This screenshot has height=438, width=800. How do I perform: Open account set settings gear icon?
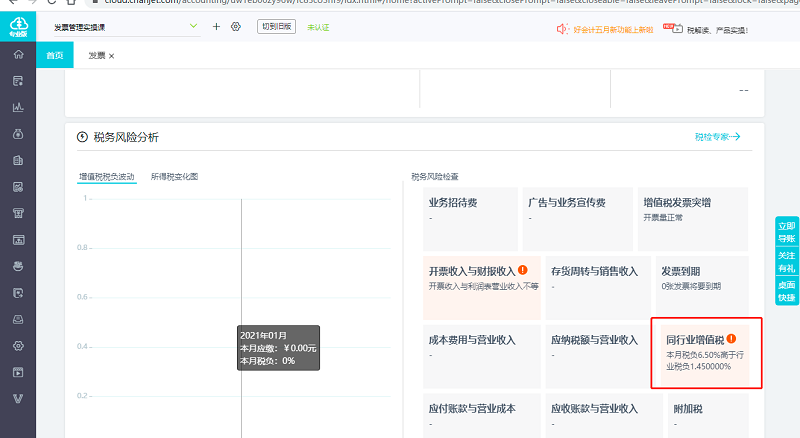(x=236, y=27)
